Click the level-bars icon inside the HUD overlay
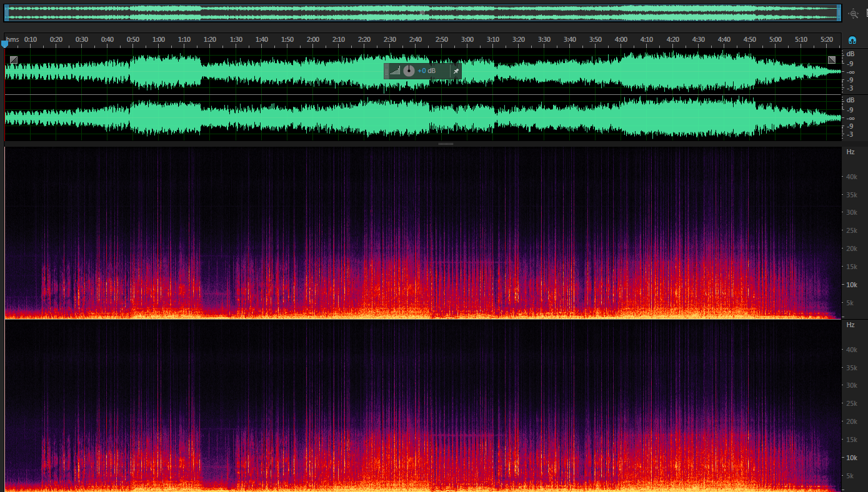The width and height of the screenshot is (868, 492). 396,71
